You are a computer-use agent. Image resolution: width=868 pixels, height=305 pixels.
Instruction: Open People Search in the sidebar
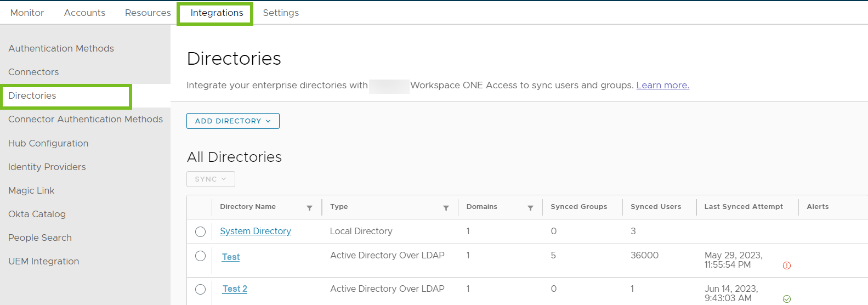pyautogui.click(x=40, y=238)
